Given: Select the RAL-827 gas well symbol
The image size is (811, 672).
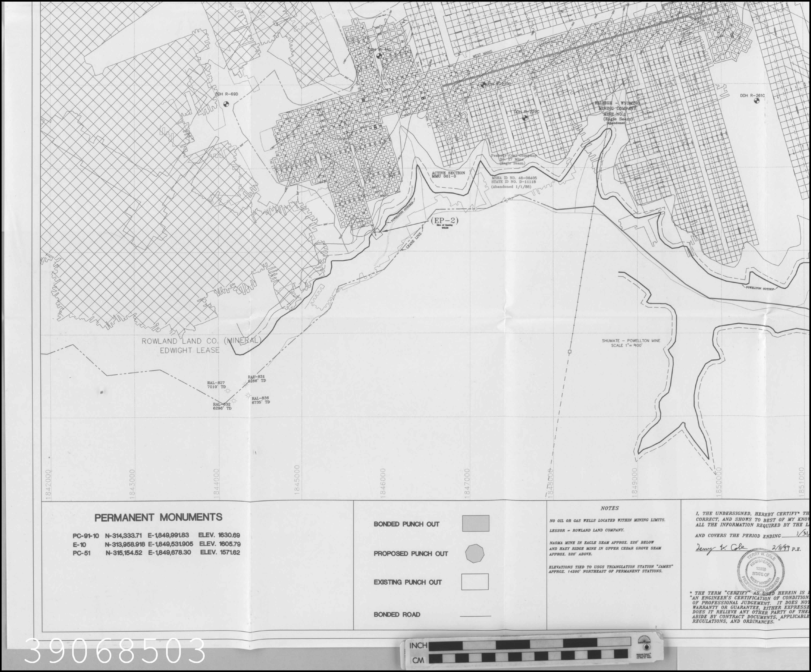Looking at the screenshot, I should tap(228, 391).
